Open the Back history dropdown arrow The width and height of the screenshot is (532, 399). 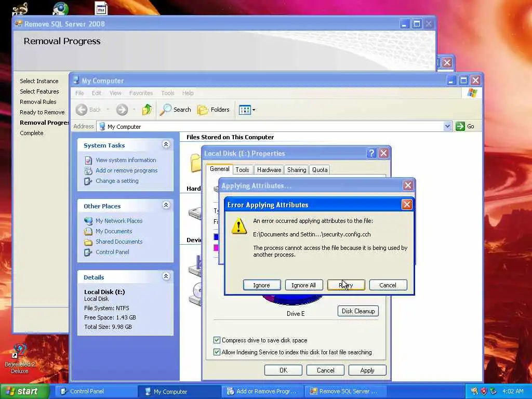pos(108,110)
